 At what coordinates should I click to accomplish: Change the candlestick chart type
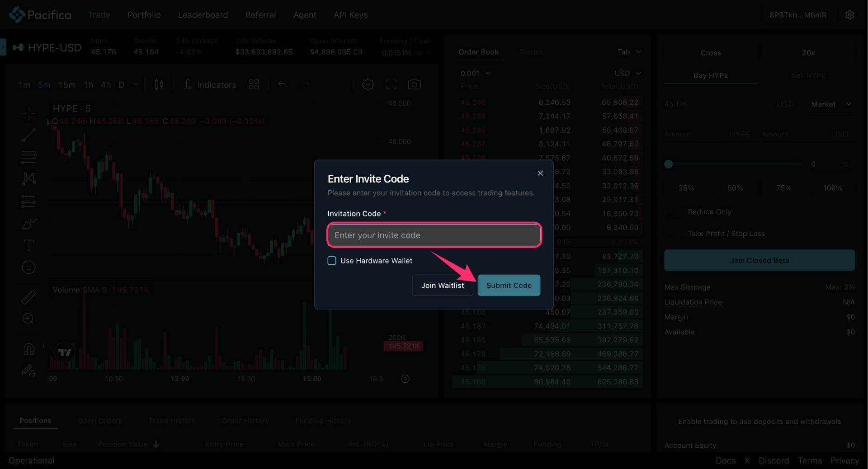point(159,84)
